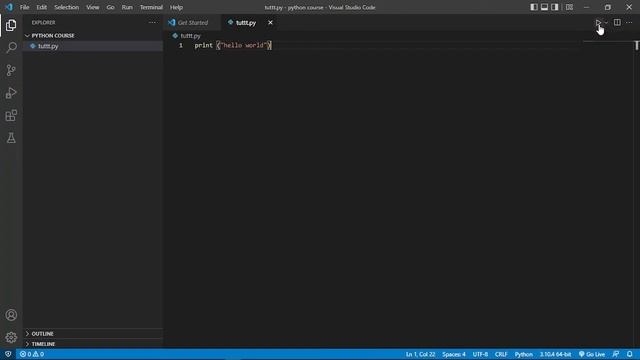Select language mode Python in status bar
The image size is (640, 360).
[524, 354]
